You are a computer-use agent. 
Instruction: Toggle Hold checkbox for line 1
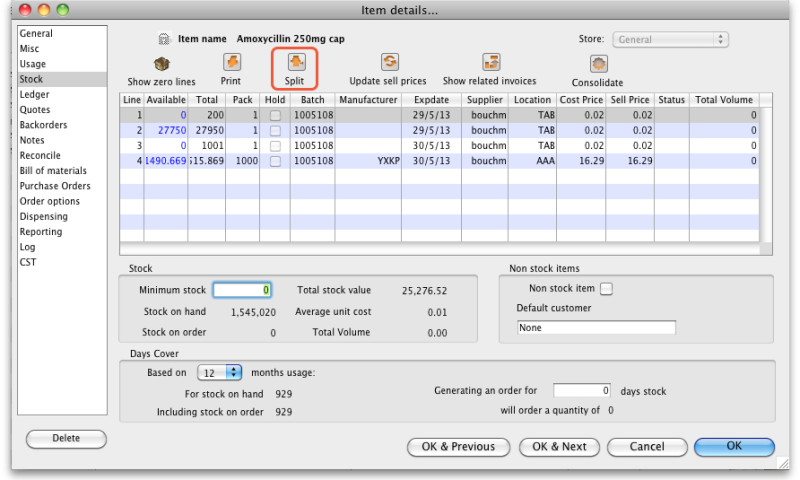coord(274,115)
